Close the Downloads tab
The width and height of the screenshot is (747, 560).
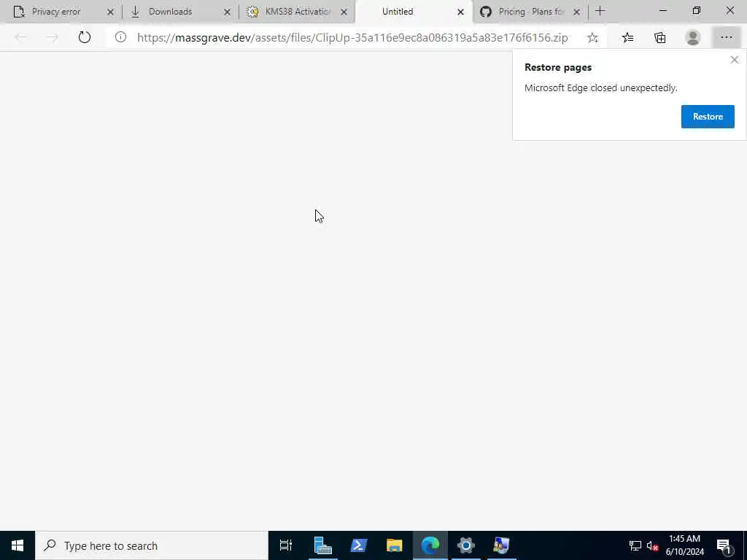(x=227, y=12)
